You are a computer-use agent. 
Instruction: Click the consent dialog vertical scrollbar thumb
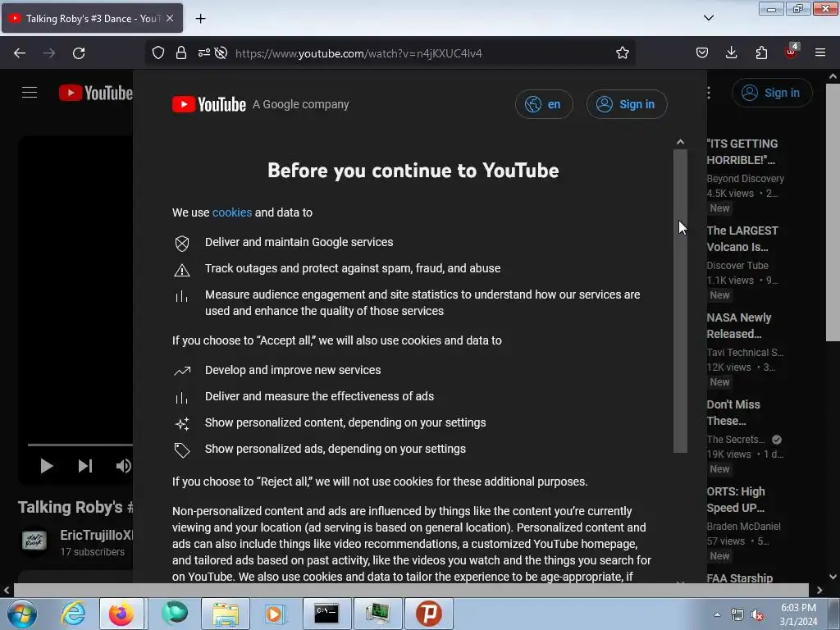point(680,301)
